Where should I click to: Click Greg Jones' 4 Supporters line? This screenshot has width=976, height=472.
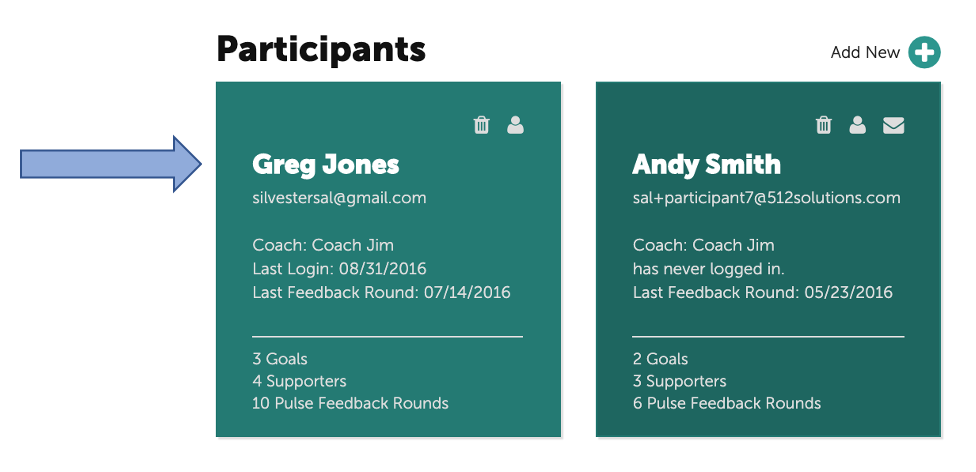click(x=299, y=381)
